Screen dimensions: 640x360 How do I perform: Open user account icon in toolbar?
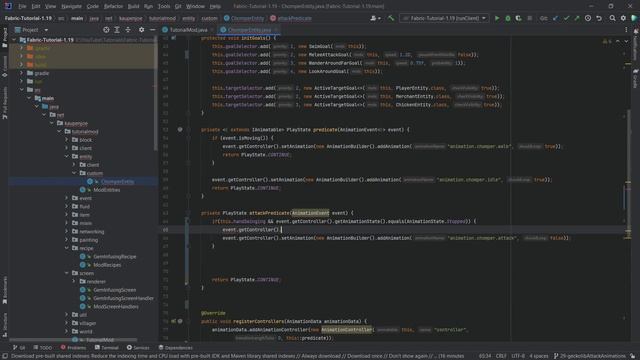click(x=374, y=18)
